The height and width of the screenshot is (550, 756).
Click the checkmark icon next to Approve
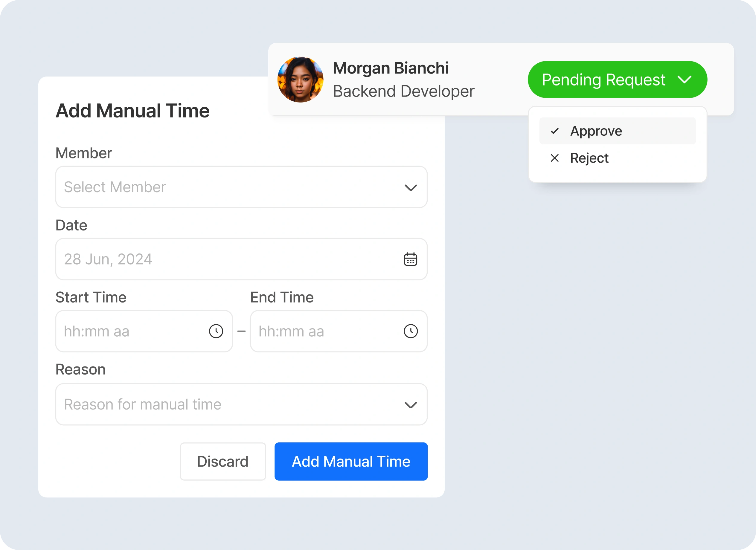555,131
